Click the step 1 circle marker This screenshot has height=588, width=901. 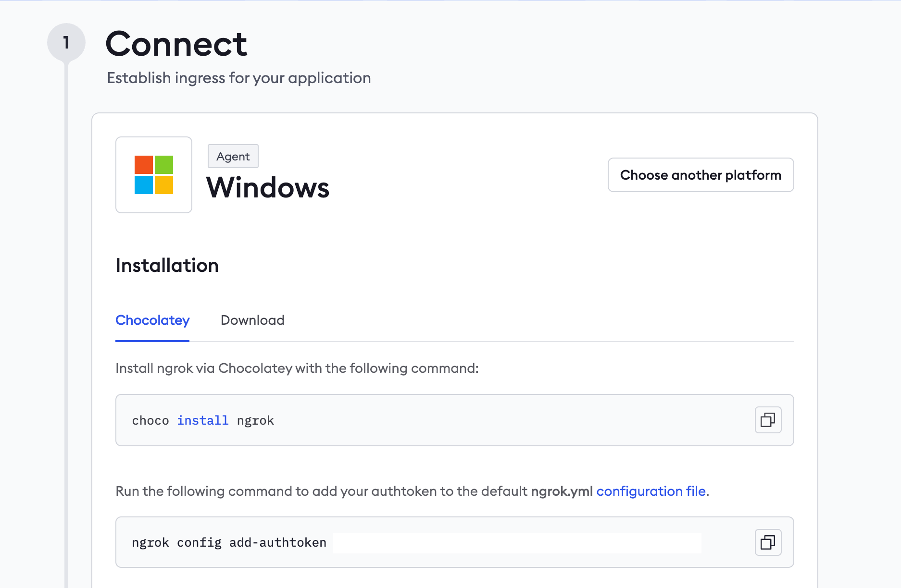pyautogui.click(x=66, y=43)
